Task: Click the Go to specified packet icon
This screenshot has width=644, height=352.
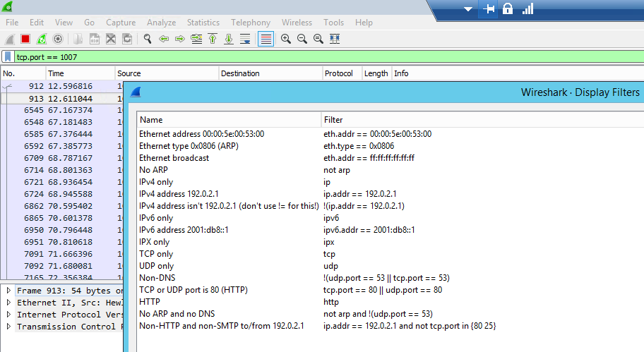Action: pyautogui.click(x=196, y=39)
